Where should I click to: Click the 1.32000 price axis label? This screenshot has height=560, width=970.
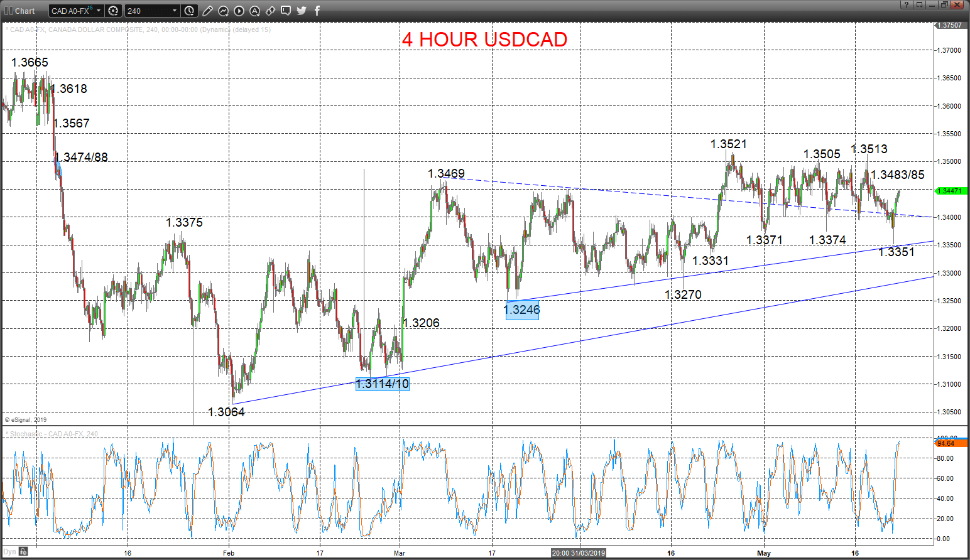pyautogui.click(x=951, y=328)
